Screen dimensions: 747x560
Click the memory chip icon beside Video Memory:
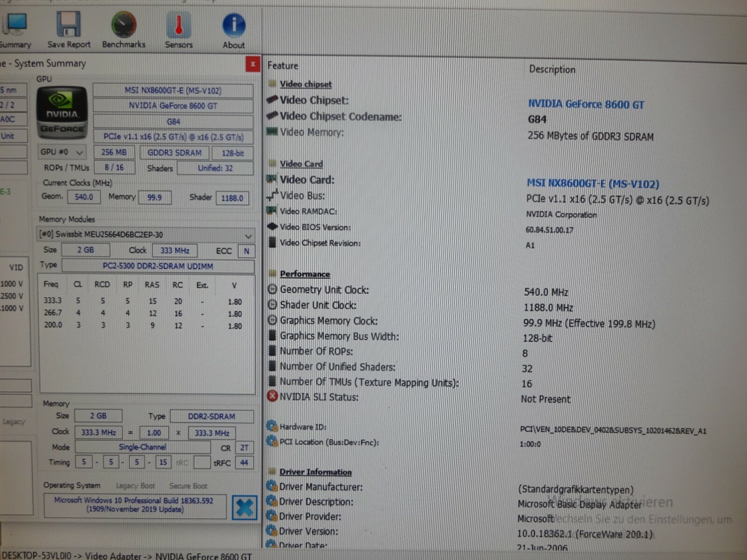pos(272,132)
